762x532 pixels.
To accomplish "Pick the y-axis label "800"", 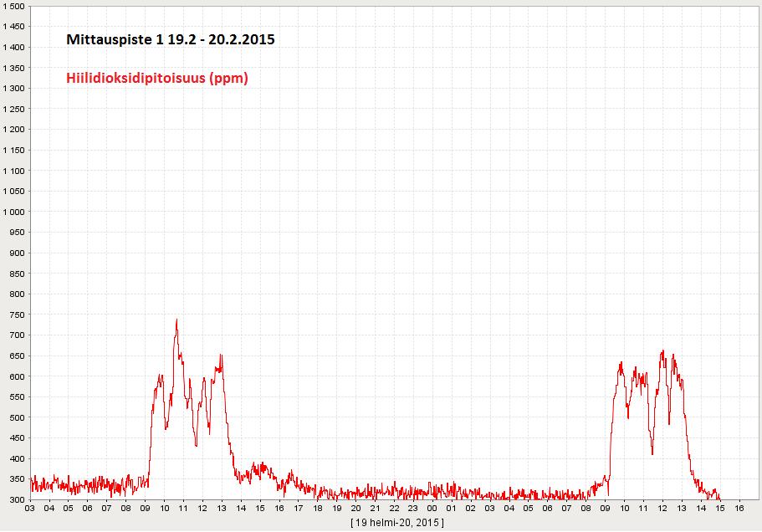I will (17, 294).
